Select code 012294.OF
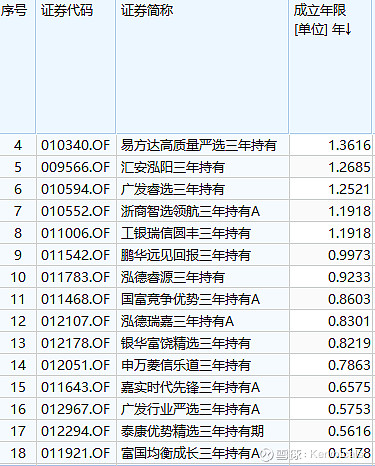This screenshot has height=466, width=375. [x=75, y=431]
